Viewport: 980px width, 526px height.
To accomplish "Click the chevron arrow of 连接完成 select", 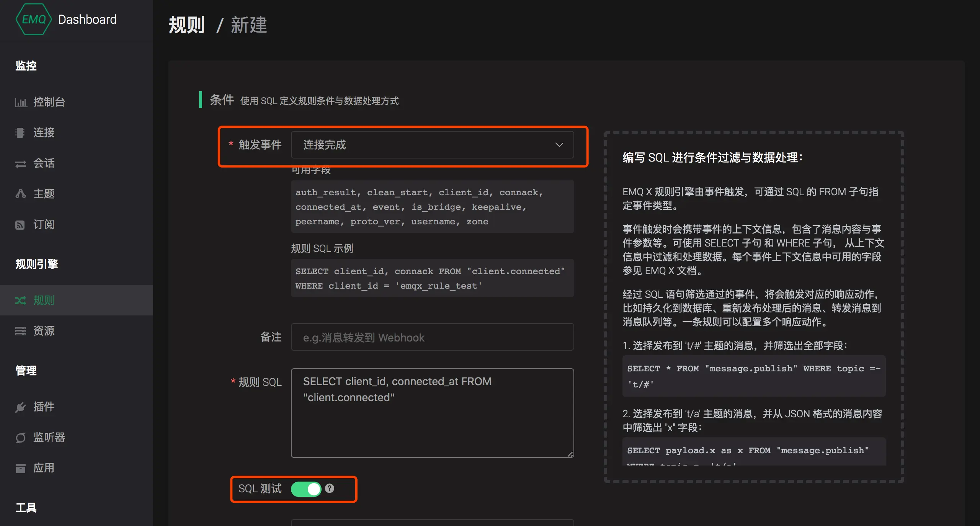I will click(x=559, y=145).
